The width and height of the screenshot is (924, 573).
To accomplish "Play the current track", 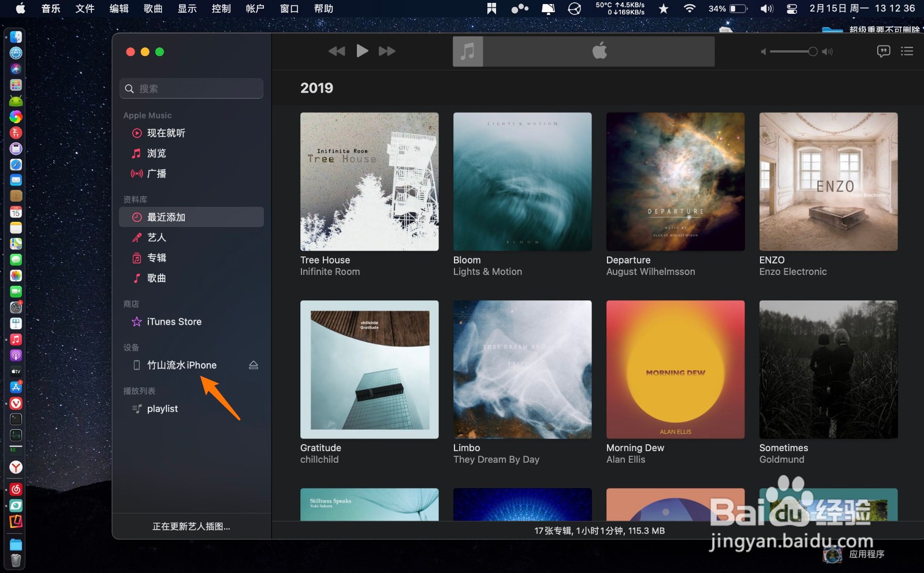I will (362, 51).
